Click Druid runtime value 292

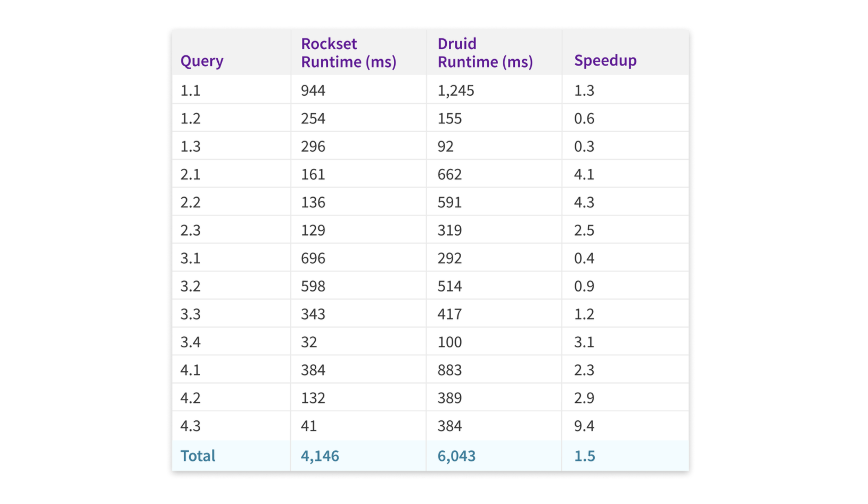(450, 258)
